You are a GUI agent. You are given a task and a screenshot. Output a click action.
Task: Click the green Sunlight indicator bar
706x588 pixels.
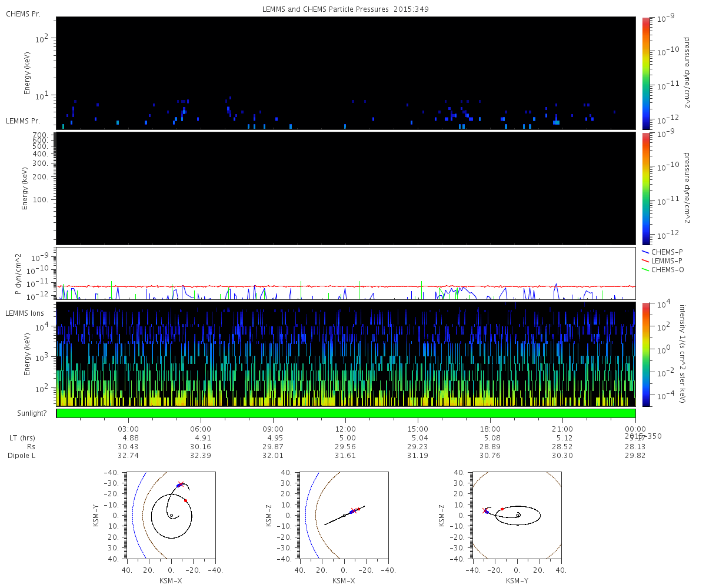(346, 413)
